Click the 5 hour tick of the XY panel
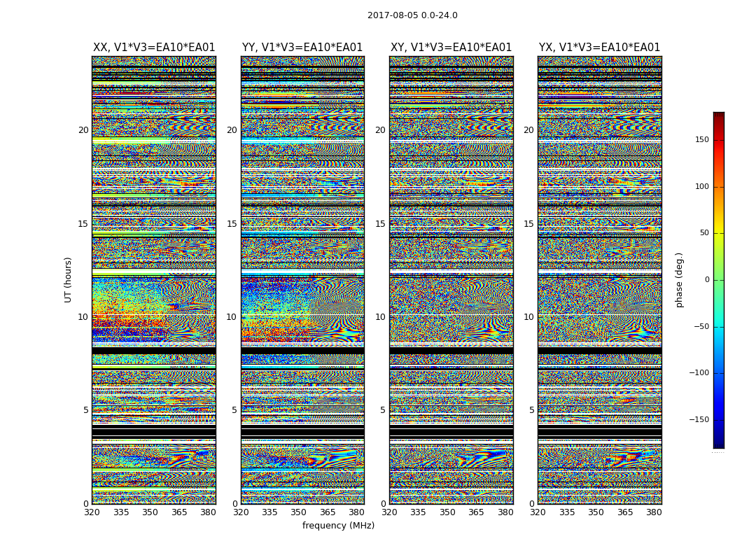Image resolution: width=735 pixels, height=560 pixels. [x=384, y=410]
